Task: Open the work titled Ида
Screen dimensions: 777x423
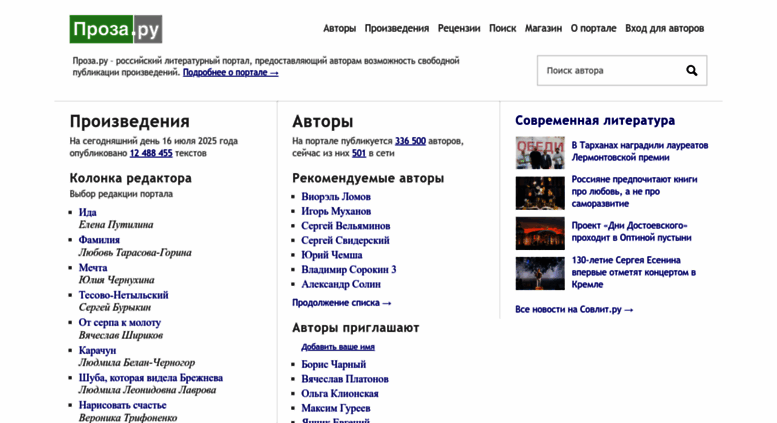Action: [x=87, y=212]
